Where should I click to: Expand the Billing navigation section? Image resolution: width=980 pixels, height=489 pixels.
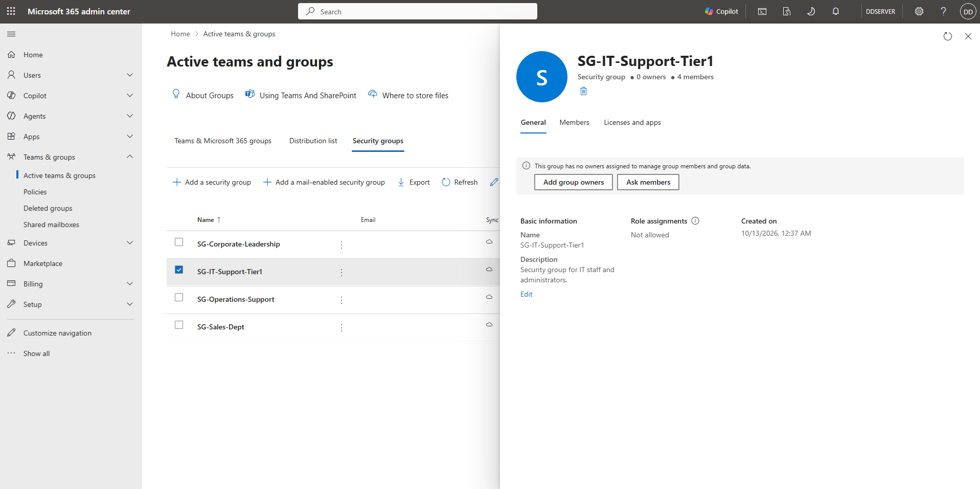(130, 284)
